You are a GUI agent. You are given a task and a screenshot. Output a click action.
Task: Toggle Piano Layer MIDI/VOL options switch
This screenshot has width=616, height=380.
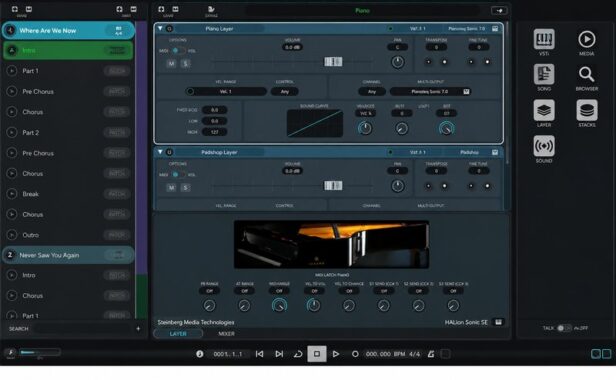(x=178, y=51)
